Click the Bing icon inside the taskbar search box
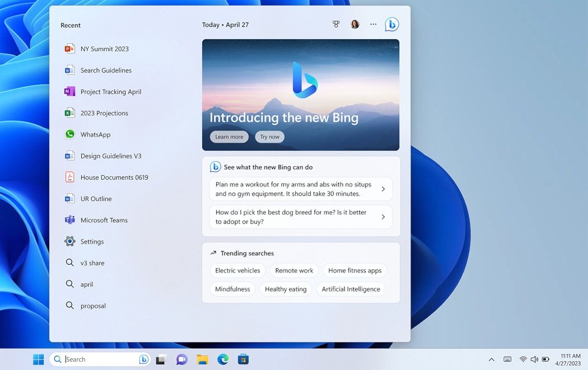588x370 pixels. tap(143, 359)
